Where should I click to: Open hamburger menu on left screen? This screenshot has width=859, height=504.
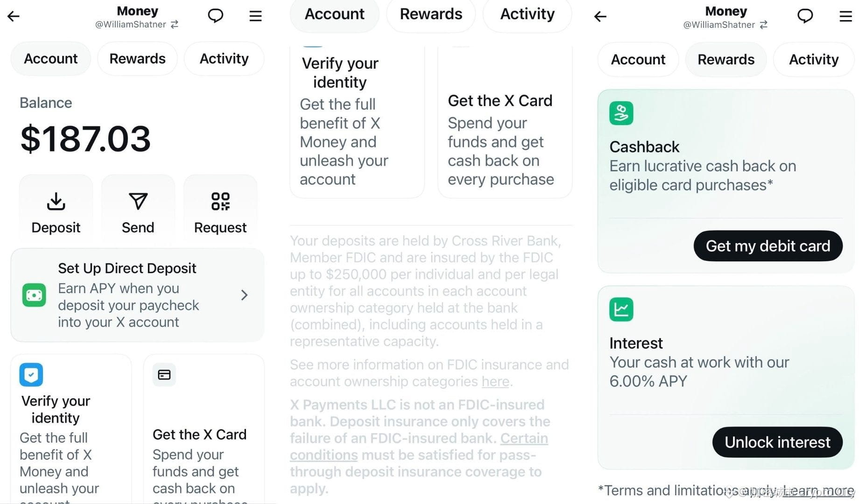[255, 16]
